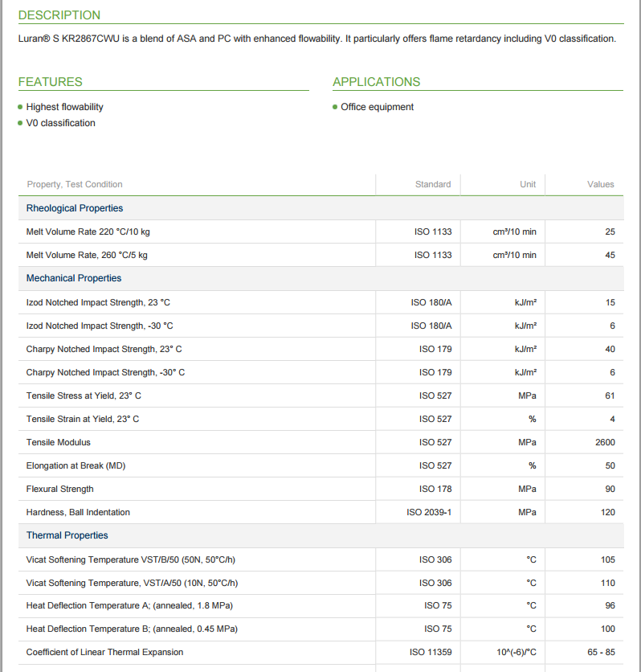Image resolution: width=641 pixels, height=672 pixels.
Task: Click the value 105 for Vicat VST/B/50
Action: point(607,559)
